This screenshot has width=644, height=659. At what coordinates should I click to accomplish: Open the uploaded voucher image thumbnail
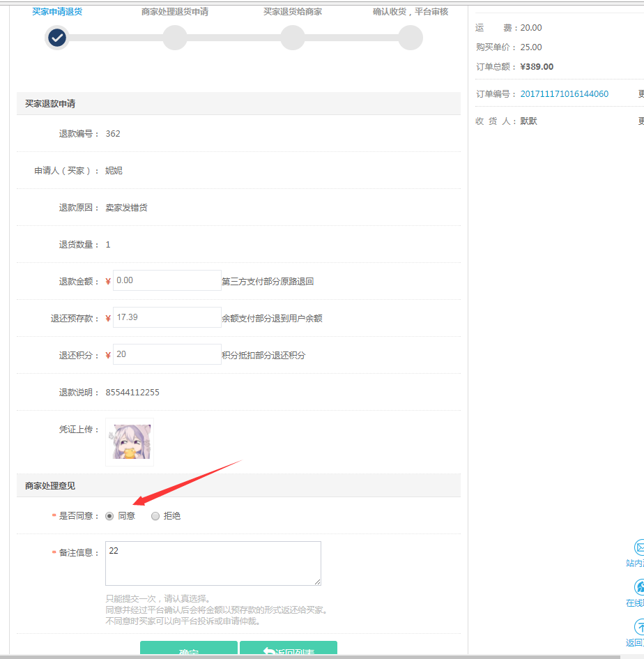(130, 442)
